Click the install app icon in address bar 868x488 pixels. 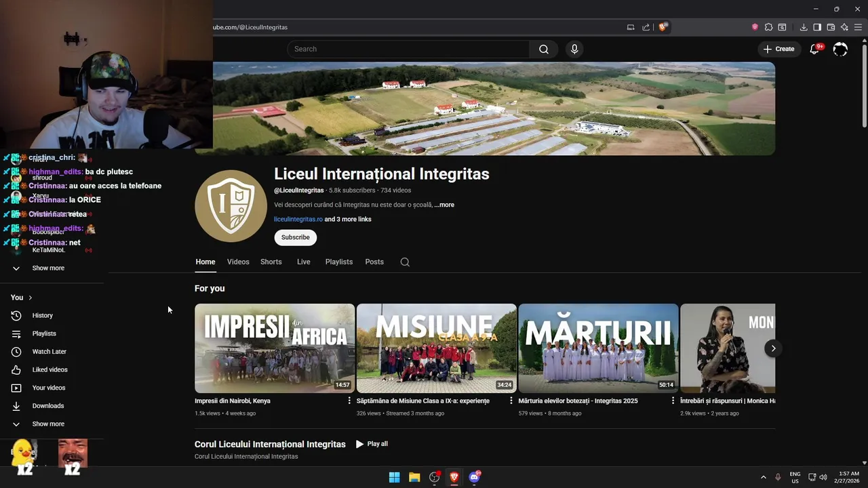click(631, 27)
